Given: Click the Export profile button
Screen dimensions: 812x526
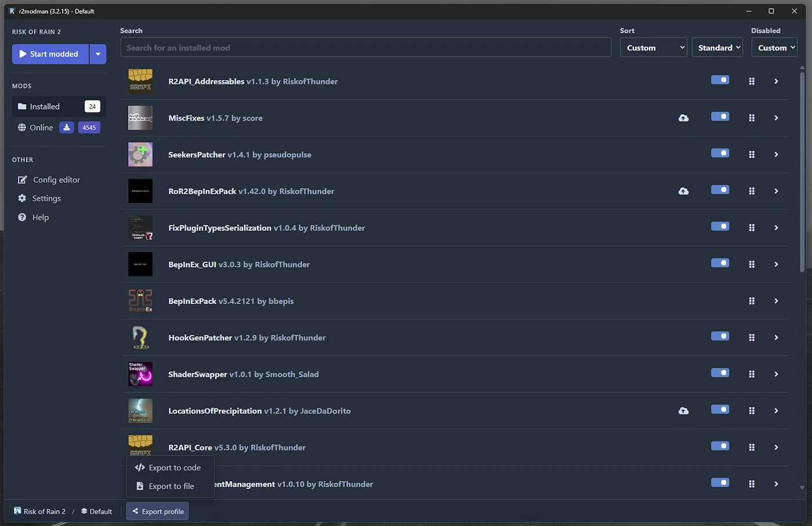Looking at the screenshot, I should [158, 512].
